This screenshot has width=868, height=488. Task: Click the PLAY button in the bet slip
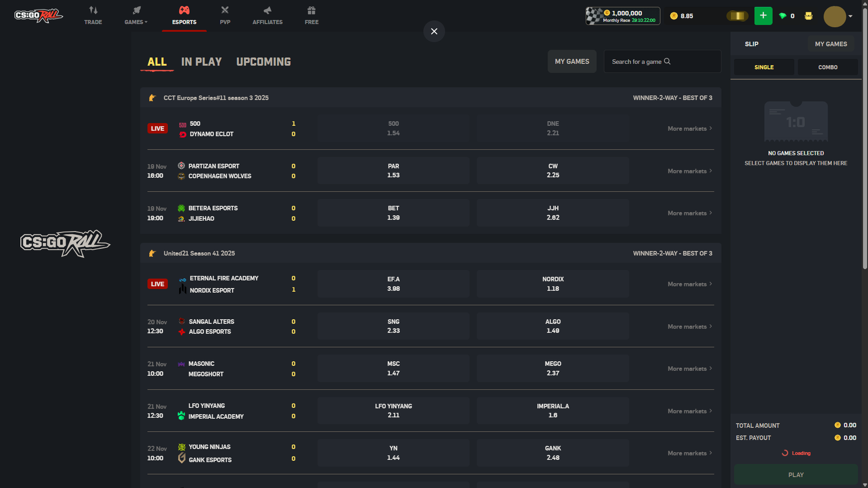click(x=796, y=474)
